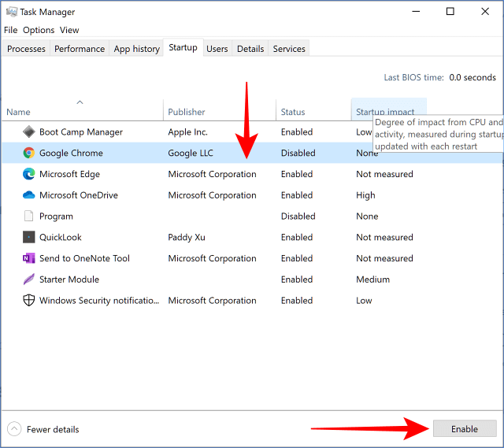Switch to the Services tab
The image size is (504, 448).
(289, 49)
